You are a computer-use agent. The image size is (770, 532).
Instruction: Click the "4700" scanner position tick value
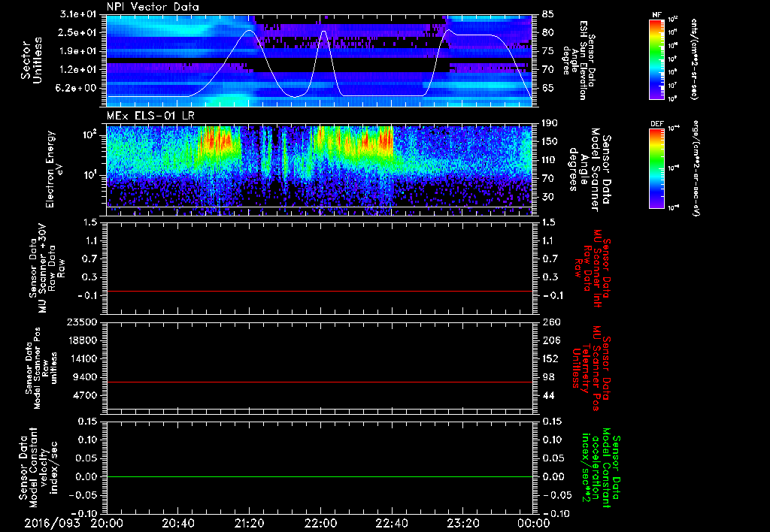pos(85,395)
